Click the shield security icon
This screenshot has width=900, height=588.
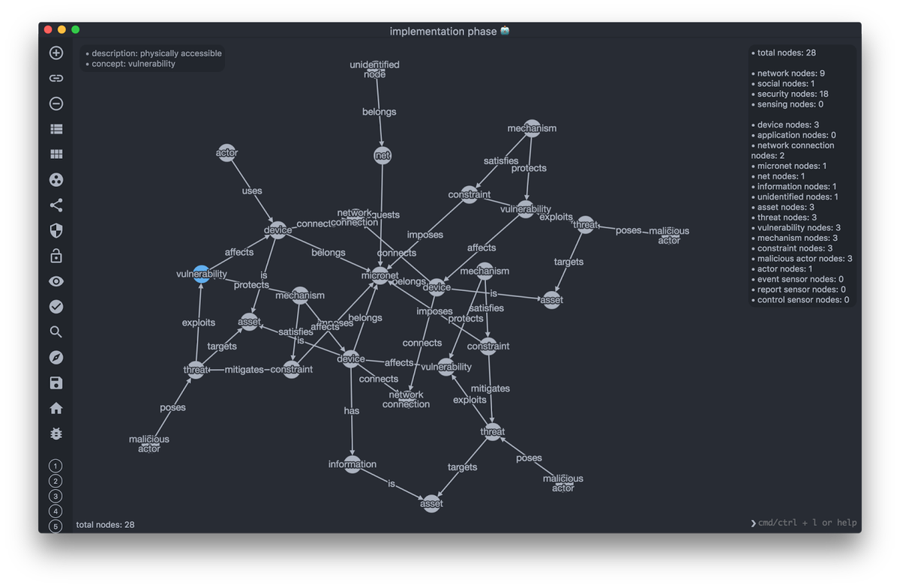[56, 230]
